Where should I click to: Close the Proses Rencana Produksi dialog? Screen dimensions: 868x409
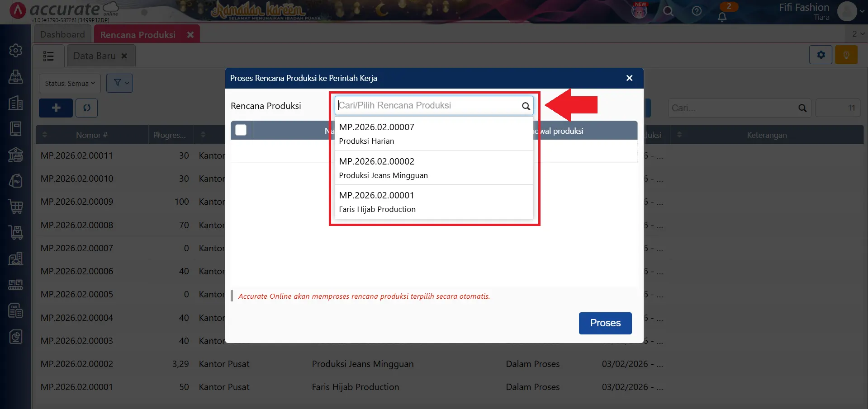click(629, 78)
